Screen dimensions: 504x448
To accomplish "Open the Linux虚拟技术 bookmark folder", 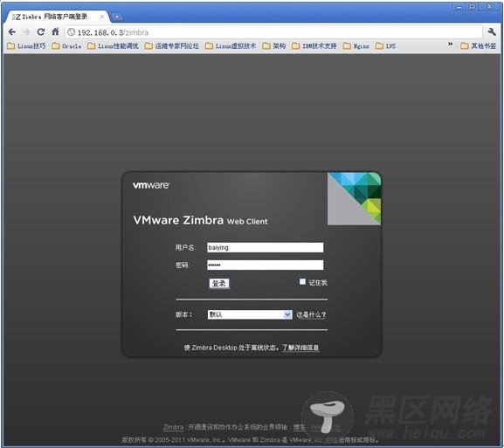I will [x=231, y=46].
